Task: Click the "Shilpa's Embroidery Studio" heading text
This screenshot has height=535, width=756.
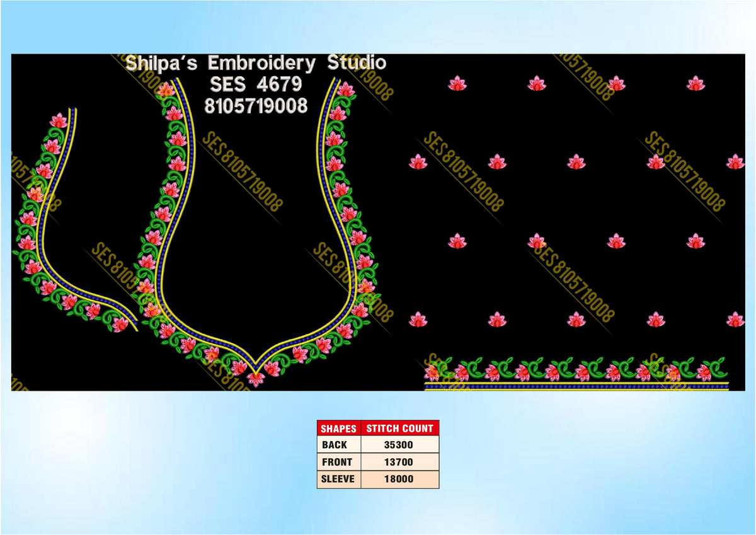Action: tap(256, 64)
